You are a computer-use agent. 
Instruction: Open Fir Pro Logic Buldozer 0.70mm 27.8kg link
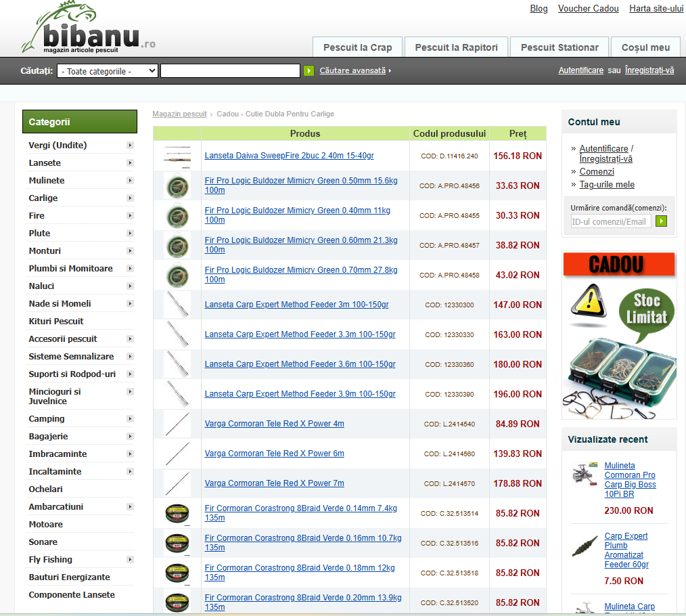coord(301,275)
